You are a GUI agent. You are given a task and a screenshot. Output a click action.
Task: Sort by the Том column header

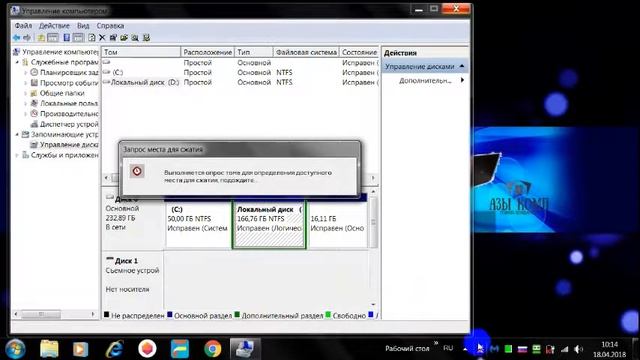pos(141,52)
